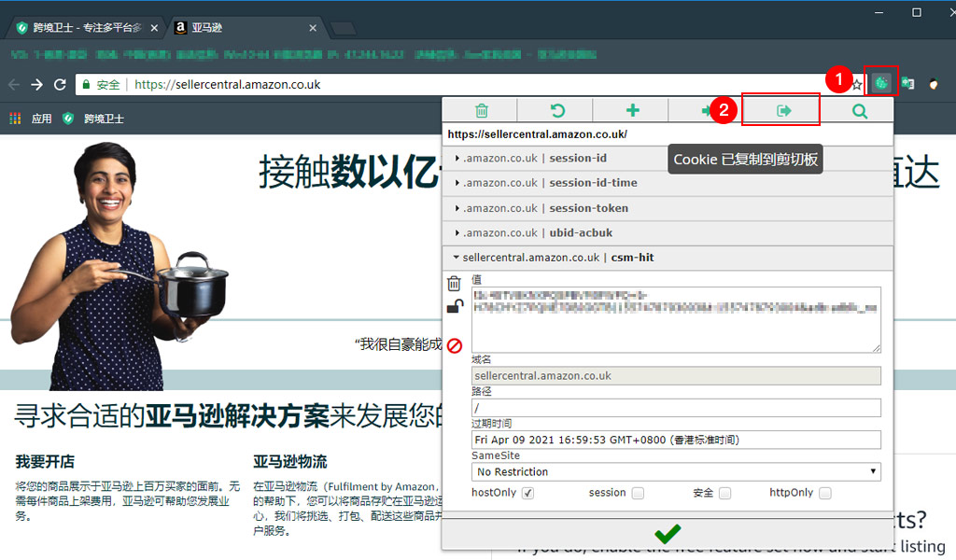Click the 应用 apps label in bookmarks bar
The image size is (956, 560).
pos(41,119)
